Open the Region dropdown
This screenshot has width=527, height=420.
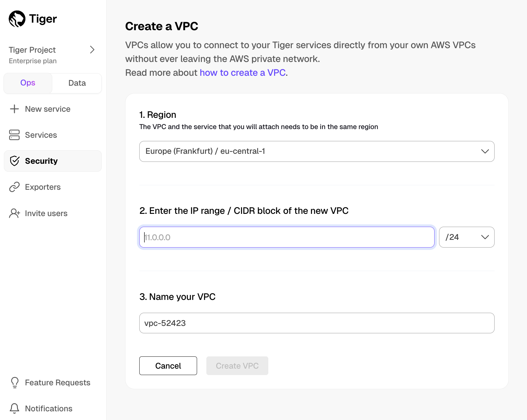pos(316,151)
